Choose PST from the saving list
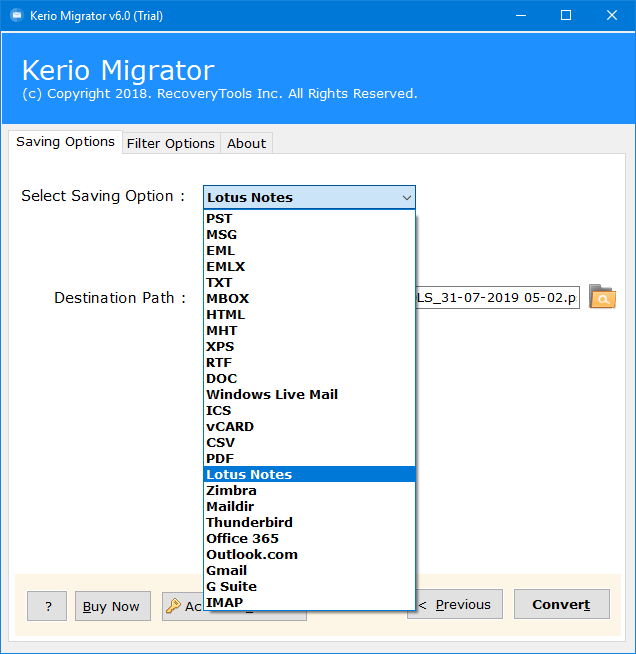The height and width of the screenshot is (654, 636). pyautogui.click(x=309, y=219)
